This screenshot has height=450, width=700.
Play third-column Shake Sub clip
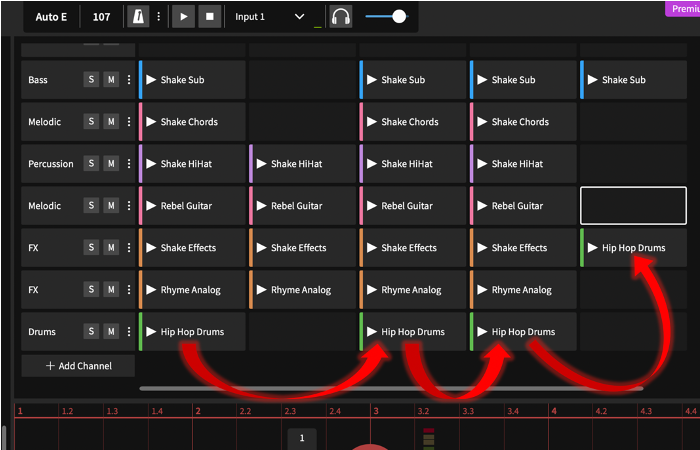point(372,80)
